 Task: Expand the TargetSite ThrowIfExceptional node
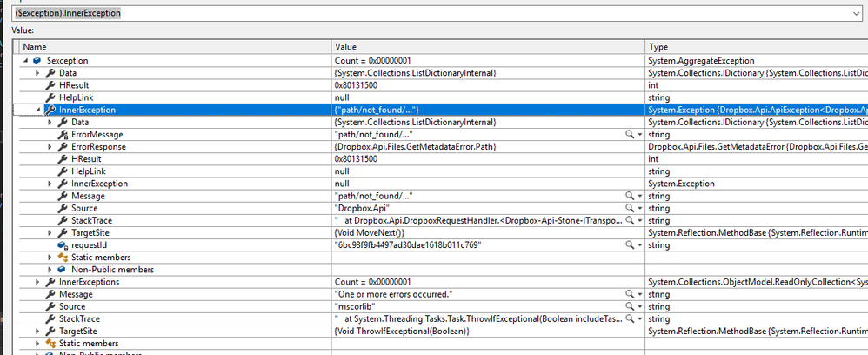37,332
